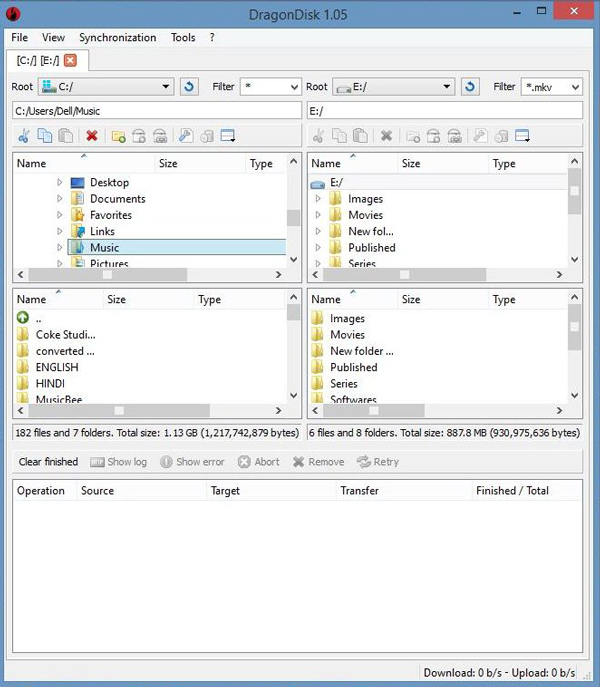
Task: Click the gray X Delete icon in right toolbar
Action: (386, 136)
